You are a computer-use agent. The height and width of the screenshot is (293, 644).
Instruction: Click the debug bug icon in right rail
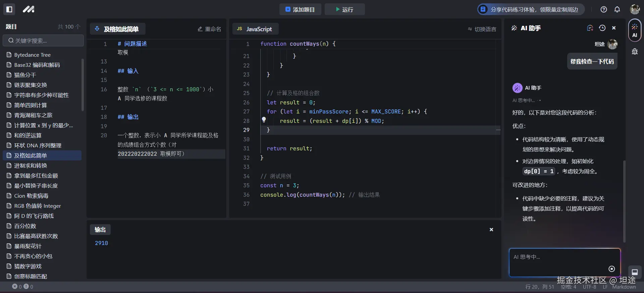tap(635, 51)
